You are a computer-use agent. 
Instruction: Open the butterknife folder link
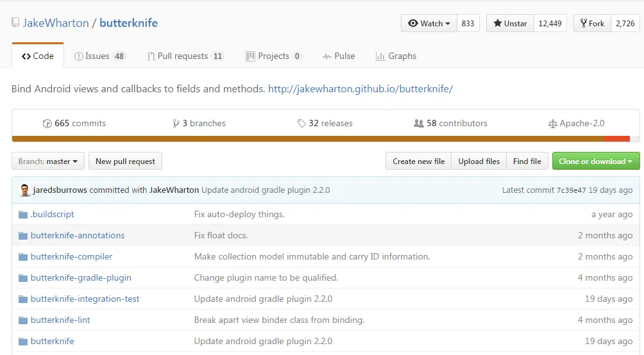pos(52,342)
